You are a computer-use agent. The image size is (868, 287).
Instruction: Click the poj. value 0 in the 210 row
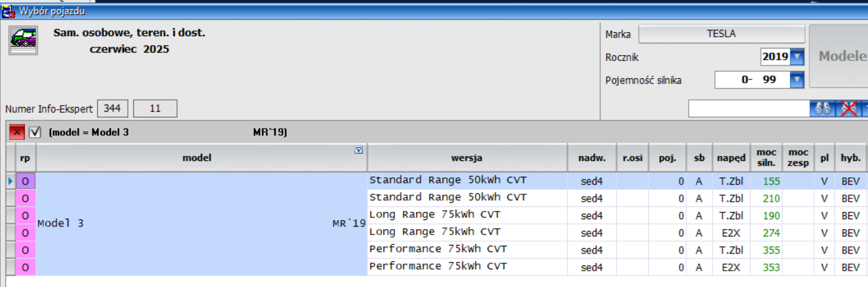[667, 198]
